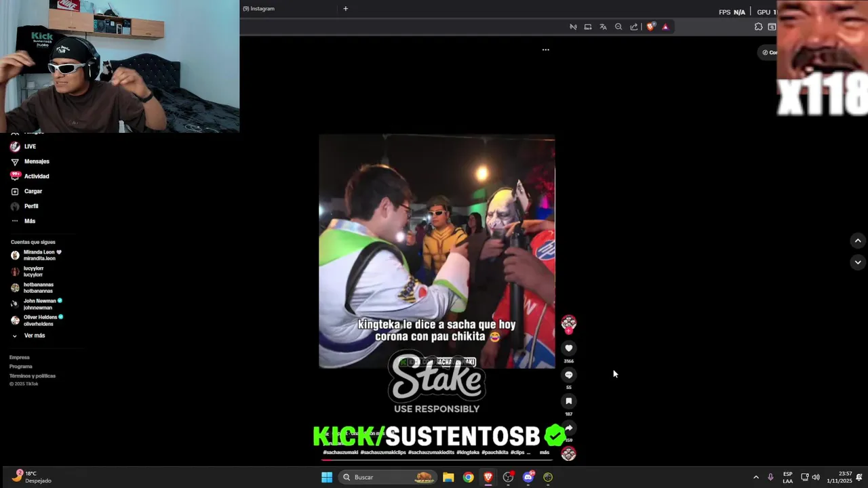Open Miranda Leon followed account
Image resolution: width=868 pixels, height=488 pixels.
click(x=36, y=255)
